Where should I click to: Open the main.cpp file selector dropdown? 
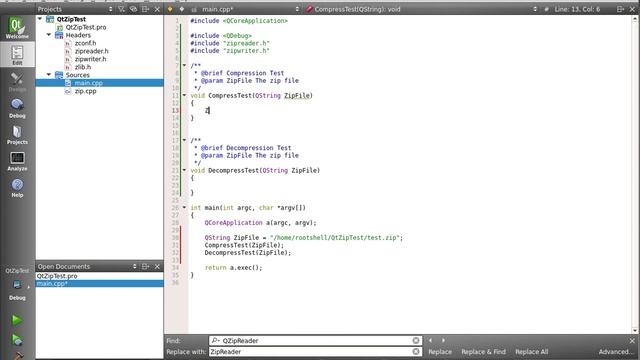click(297, 9)
